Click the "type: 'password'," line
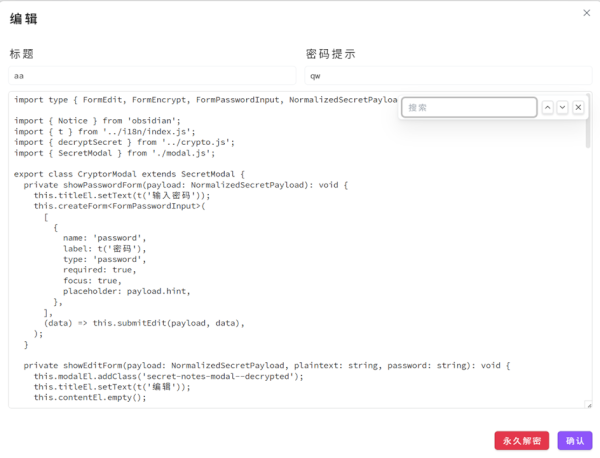Screen dimensions: 600x458 [104, 259]
